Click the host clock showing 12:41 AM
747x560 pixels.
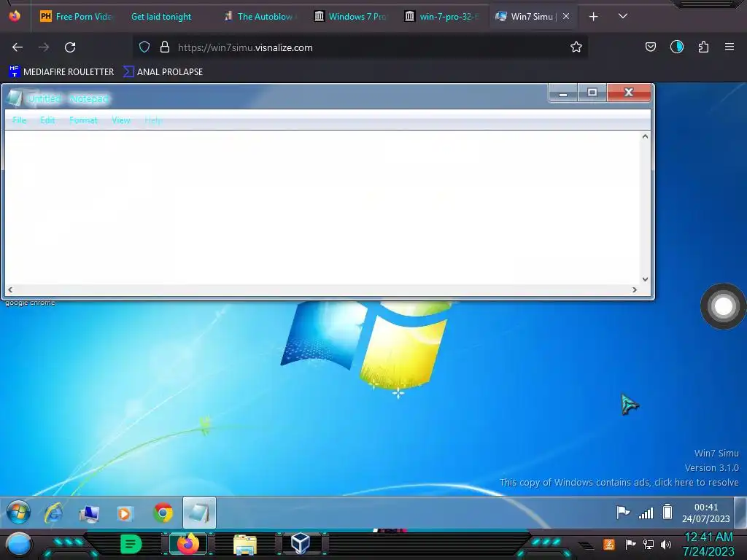[708, 544]
